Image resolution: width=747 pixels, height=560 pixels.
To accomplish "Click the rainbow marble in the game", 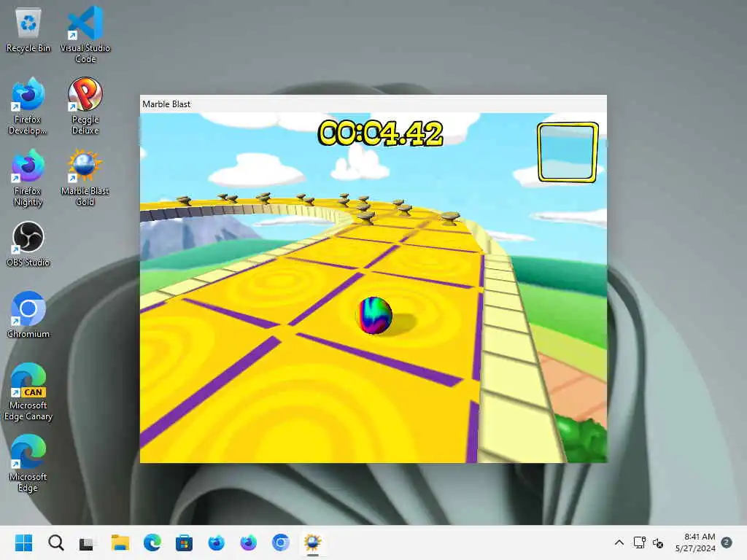I will click(x=376, y=315).
